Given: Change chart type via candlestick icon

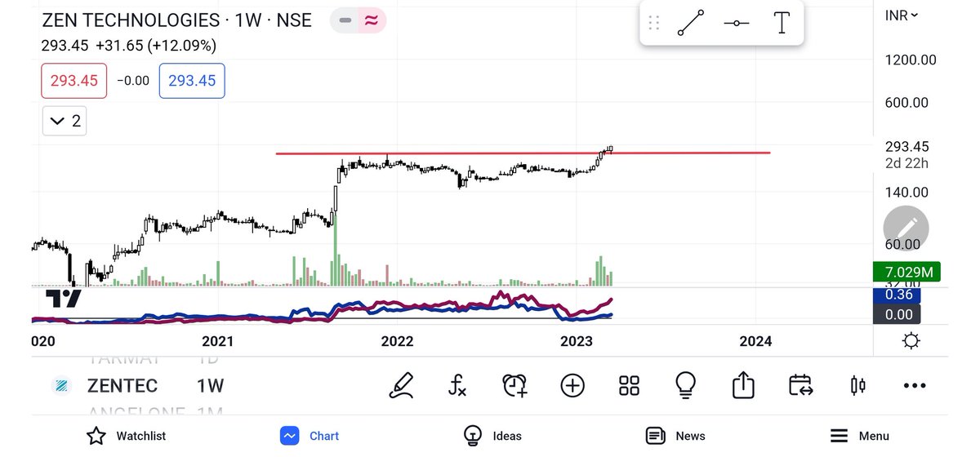Looking at the screenshot, I should 857,385.
